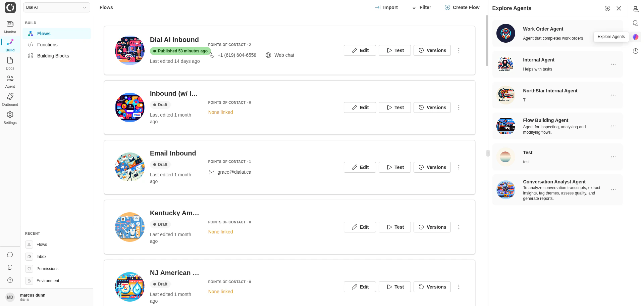Click the Explore Agents colorful icon
This screenshot has height=306, width=644.
tap(636, 37)
